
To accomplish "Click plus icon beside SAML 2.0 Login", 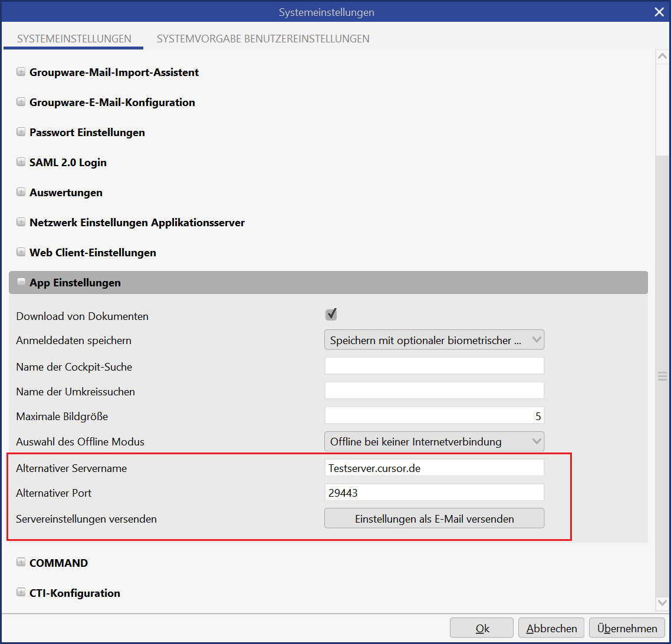I will [21, 163].
